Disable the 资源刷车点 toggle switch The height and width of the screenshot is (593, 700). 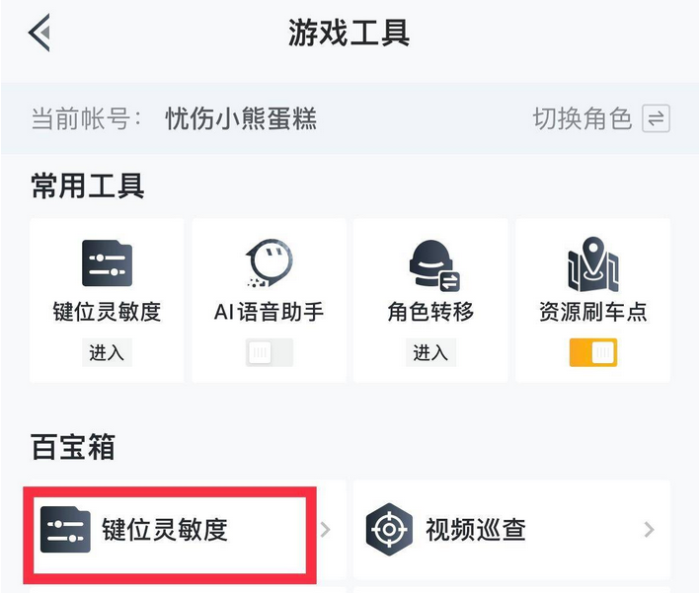coord(592,352)
